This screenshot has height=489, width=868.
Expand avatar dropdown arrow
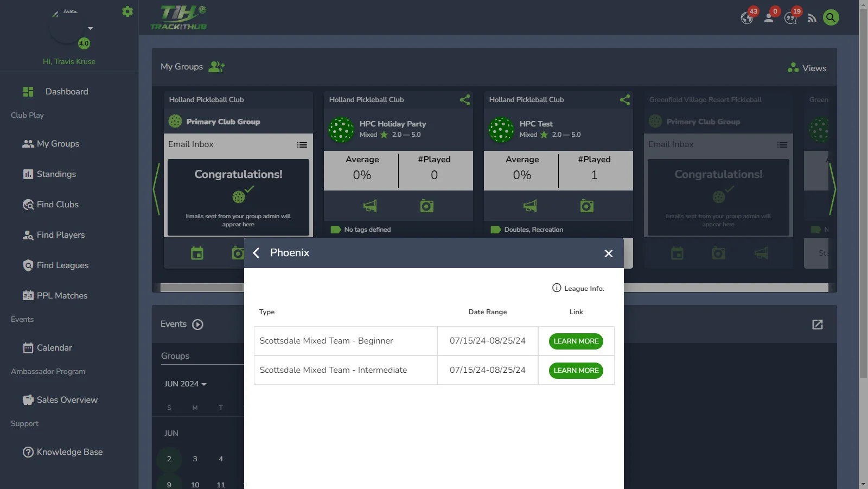91,28
